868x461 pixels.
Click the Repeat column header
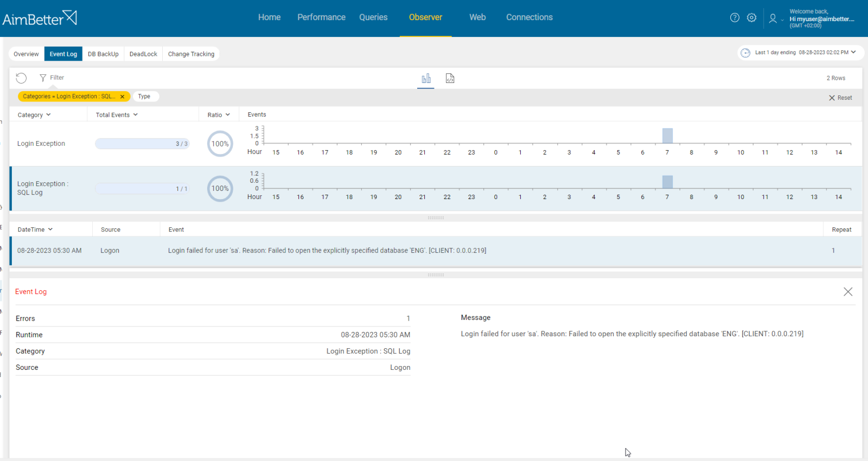(841, 229)
